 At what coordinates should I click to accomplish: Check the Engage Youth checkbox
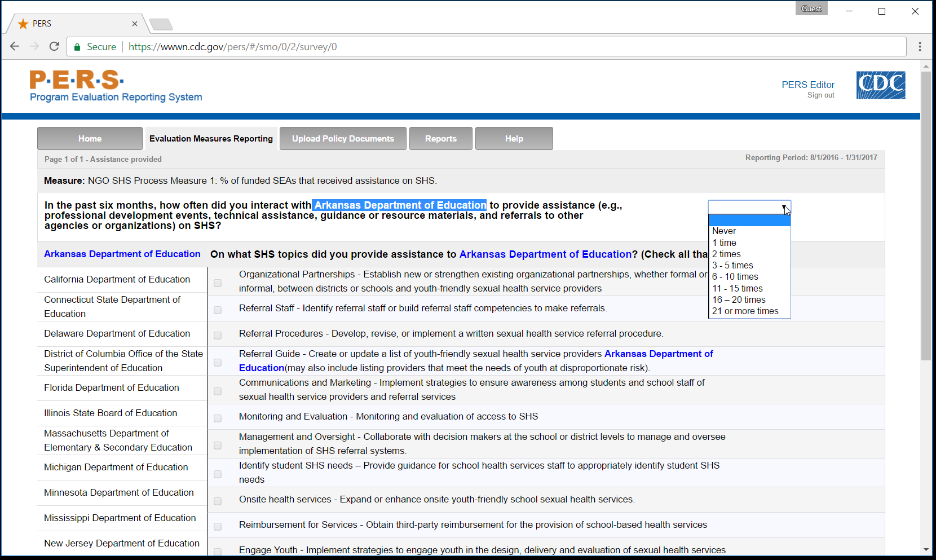pos(218,552)
